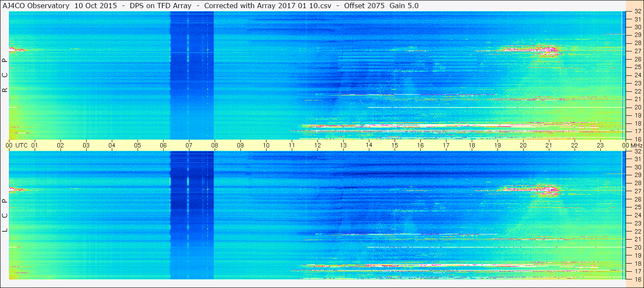This screenshot has width=644, height=288.
Task: Select the 23 hour marker on time axis
Action: 600,145
